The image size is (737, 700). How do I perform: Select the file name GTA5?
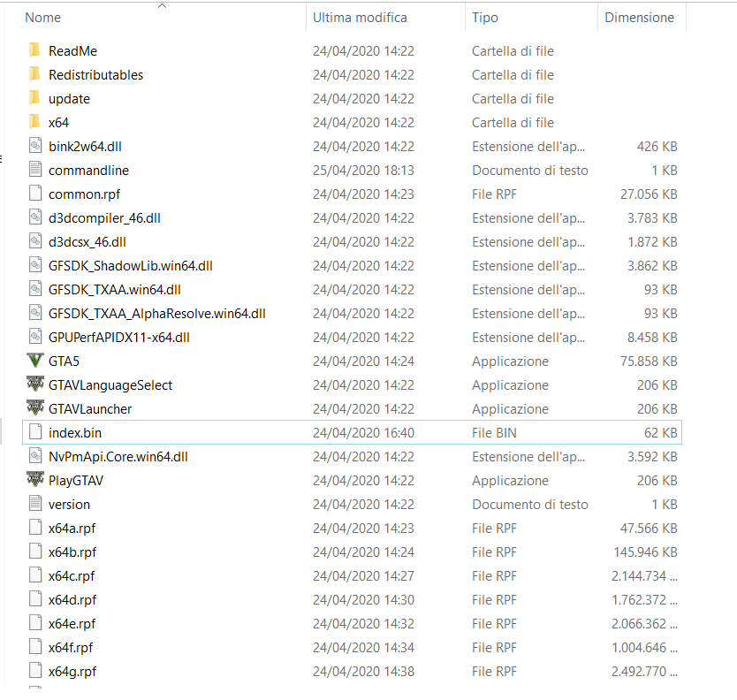64,361
